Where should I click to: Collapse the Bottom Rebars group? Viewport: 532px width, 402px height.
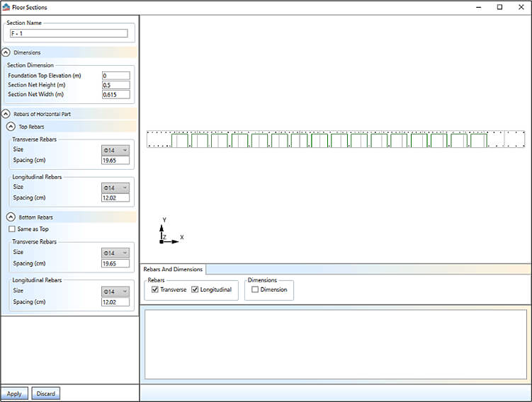click(x=11, y=217)
